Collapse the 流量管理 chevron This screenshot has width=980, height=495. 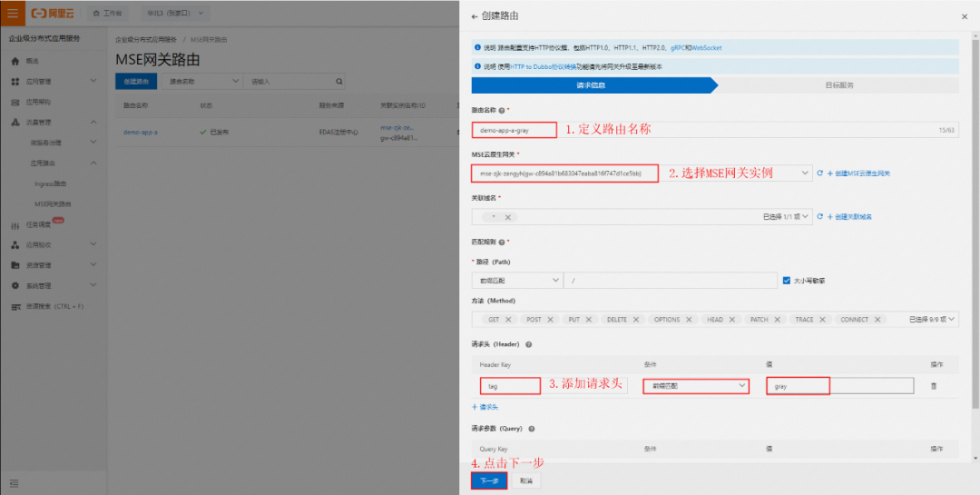click(x=93, y=122)
